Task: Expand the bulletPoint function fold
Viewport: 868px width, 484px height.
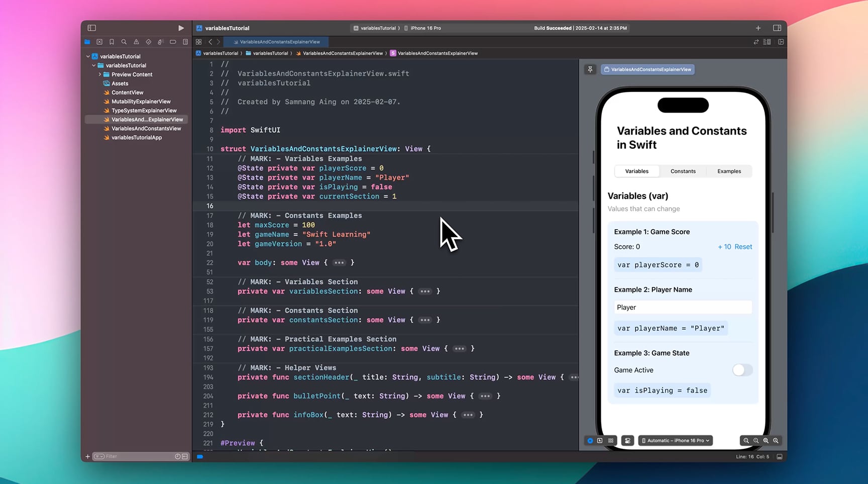Action: click(x=485, y=396)
